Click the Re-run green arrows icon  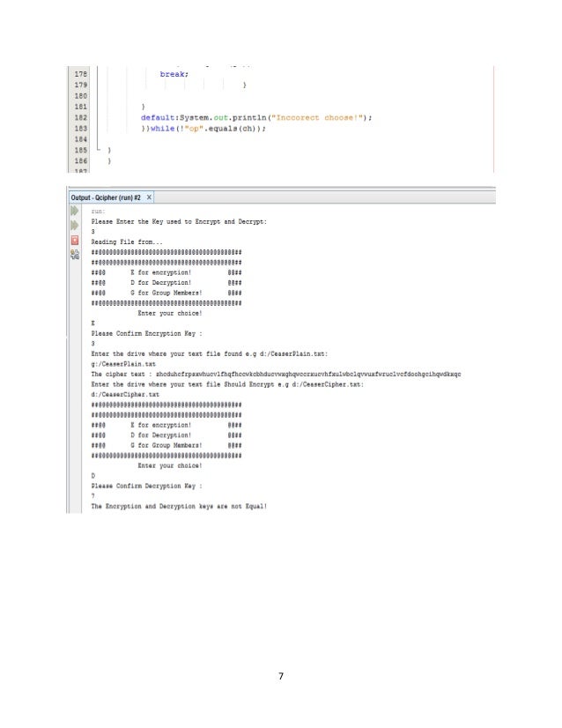(x=74, y=211)
